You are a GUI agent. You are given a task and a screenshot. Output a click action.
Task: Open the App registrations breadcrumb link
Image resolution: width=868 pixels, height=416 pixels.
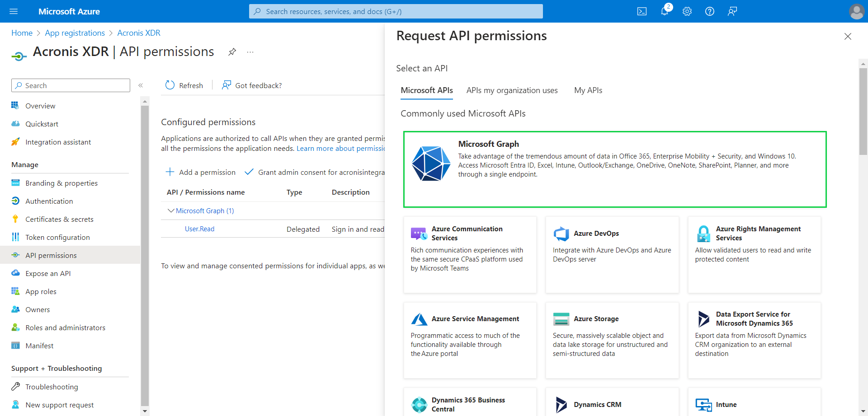click(x=75, y=33)
